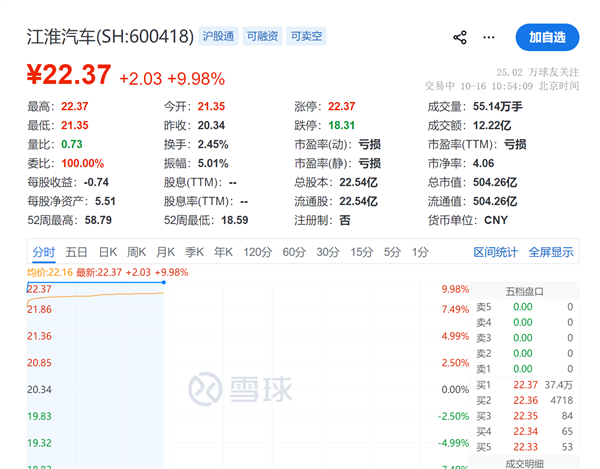Click the share icon
The width and height of the screenshot is (600, 469).
coord(460,37)
